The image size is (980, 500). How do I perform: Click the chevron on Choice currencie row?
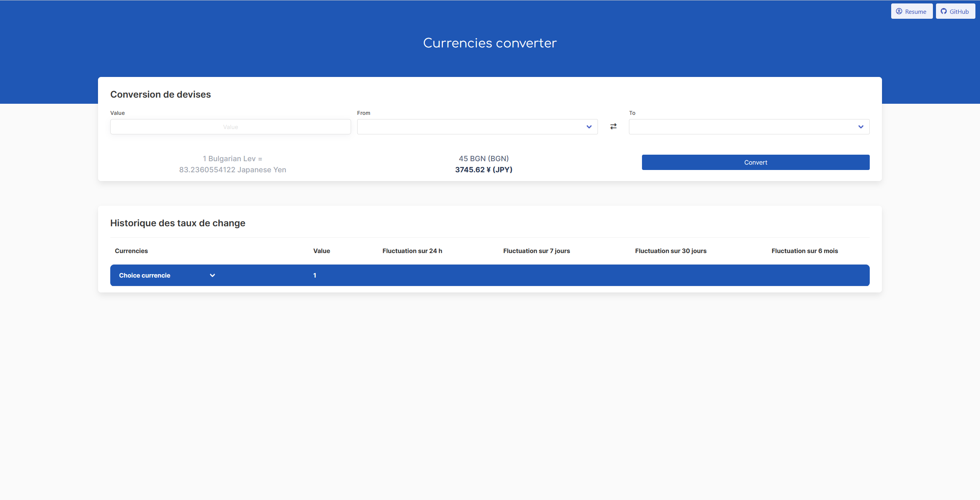(x=212, y=275)
